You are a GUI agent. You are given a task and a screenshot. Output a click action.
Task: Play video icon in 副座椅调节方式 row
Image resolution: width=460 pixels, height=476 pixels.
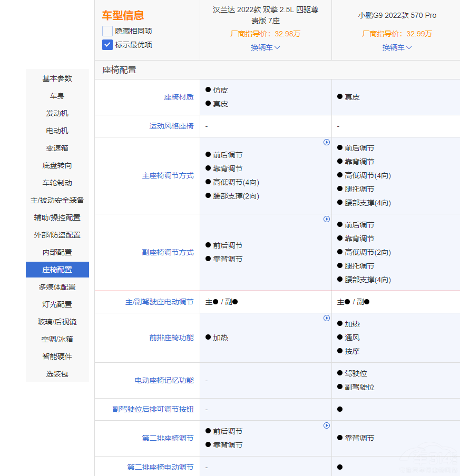(327, 219)
